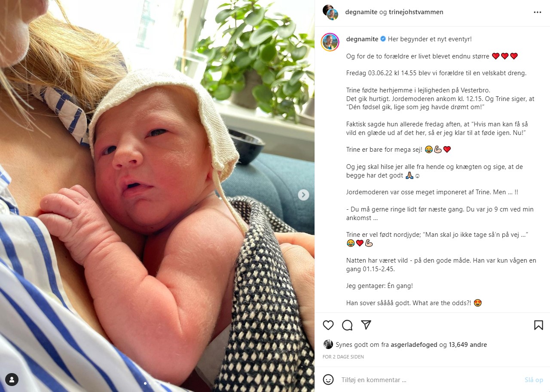Open degnamite profile picture beside caption
Screen dimensions: 550x392
[x=330, y=42]
